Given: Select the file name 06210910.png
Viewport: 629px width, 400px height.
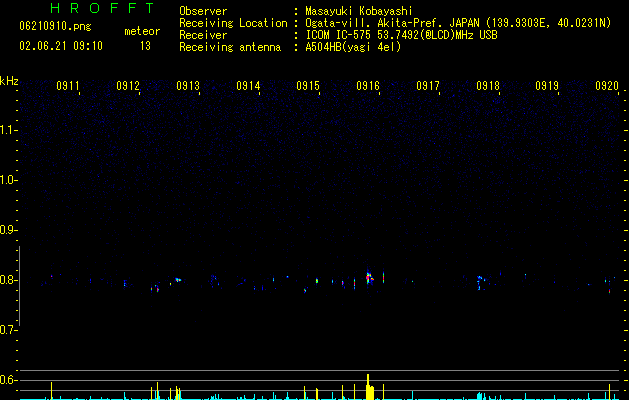Looking at the screenshot, I should 55,26.
